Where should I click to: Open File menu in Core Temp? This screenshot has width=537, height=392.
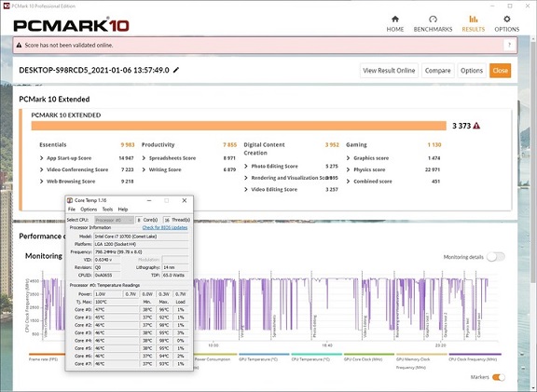(x=72, y=210)
